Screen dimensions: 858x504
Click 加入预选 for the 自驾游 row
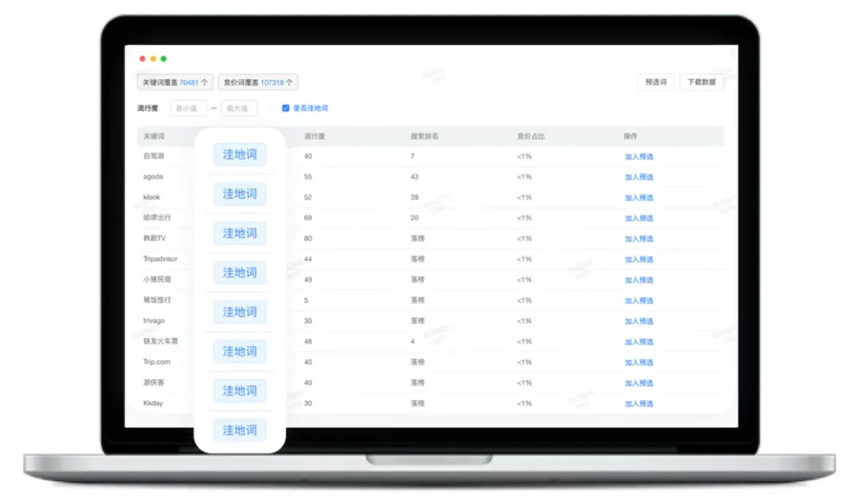639,156
